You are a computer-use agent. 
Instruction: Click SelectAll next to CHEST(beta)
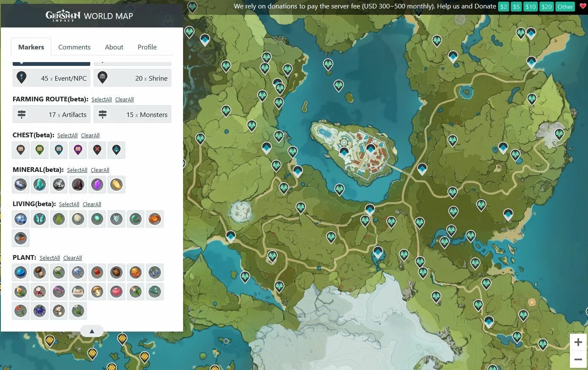pos(67,135)
